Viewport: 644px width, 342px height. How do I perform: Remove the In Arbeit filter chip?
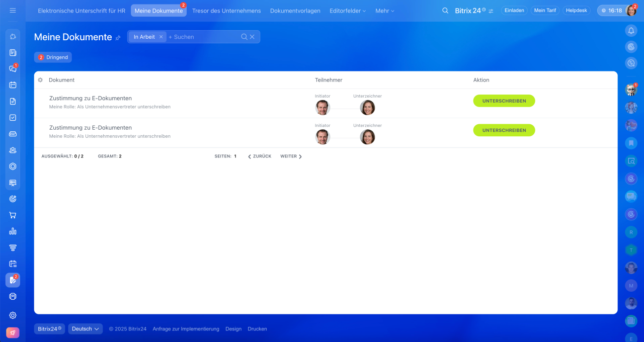point(161,37)
